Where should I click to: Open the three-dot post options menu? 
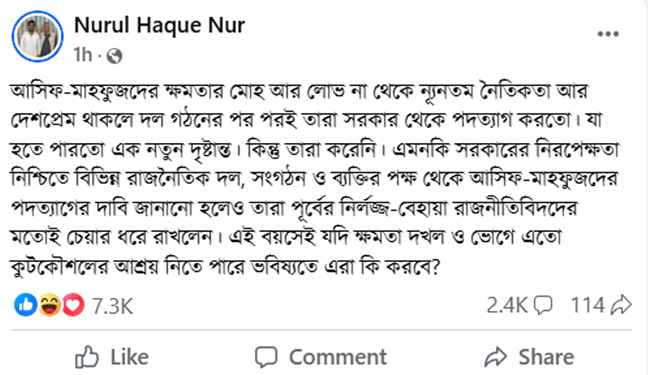pos(608,34)
